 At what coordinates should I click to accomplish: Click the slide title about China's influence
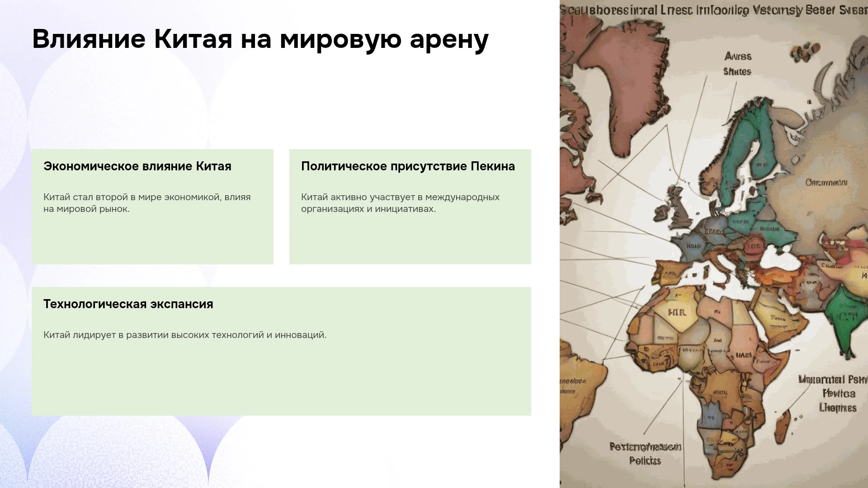pyautogui.click(x=260, y=39)
